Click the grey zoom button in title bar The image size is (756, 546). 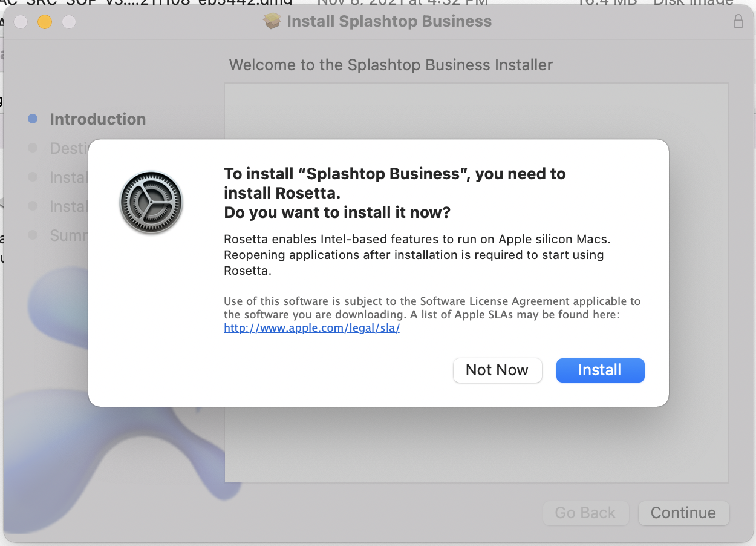(69, 22)
